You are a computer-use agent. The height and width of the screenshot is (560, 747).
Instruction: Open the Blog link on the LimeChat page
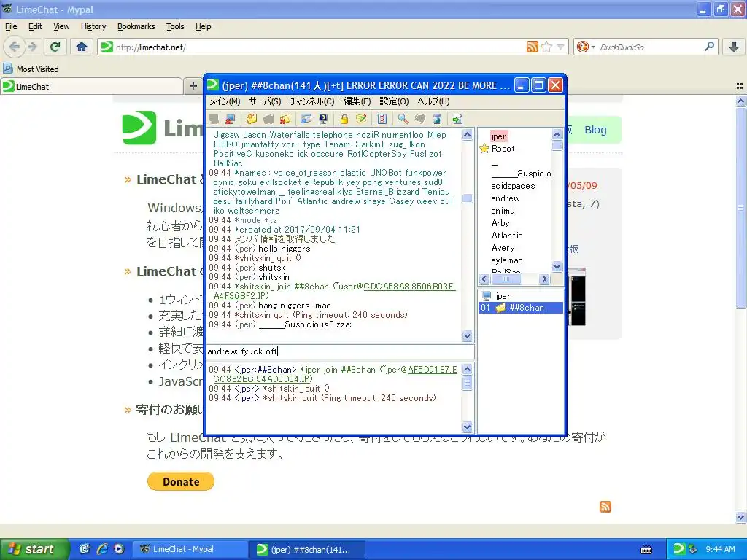(595, 130)
